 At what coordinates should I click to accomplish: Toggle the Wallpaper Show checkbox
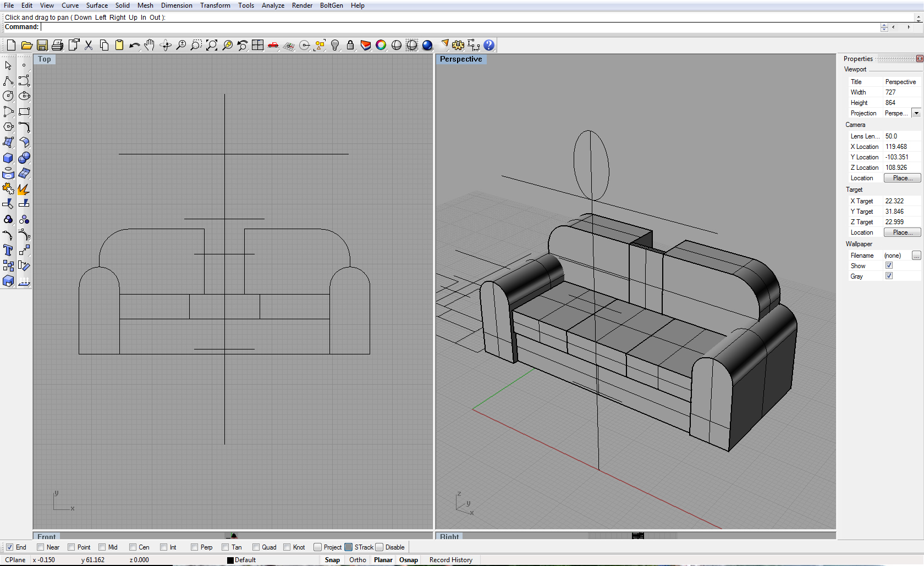click(889, 265)
